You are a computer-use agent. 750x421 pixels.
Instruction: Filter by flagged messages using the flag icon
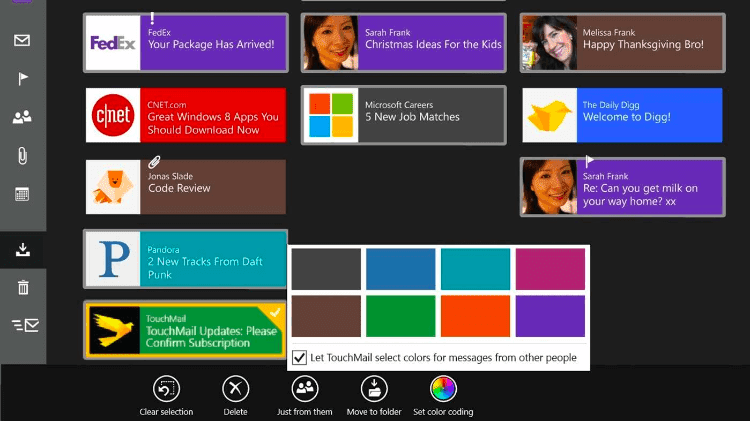[21, 79]
